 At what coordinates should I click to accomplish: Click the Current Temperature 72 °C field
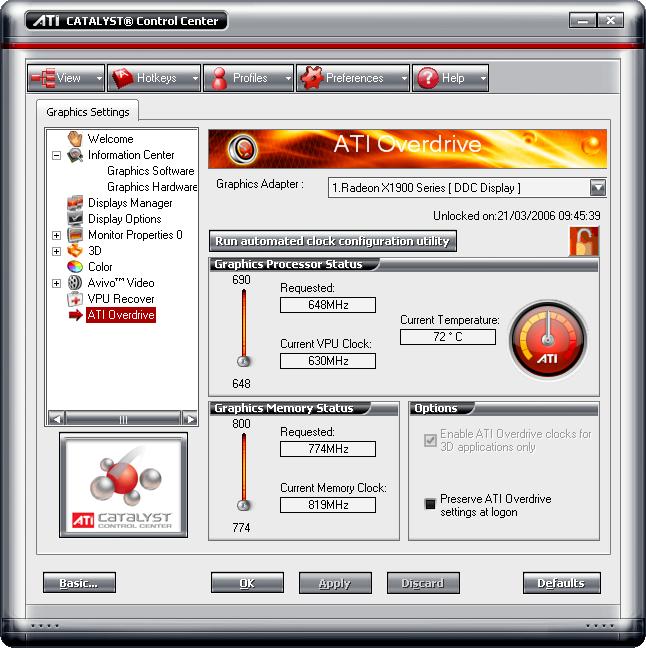(448, 337)
